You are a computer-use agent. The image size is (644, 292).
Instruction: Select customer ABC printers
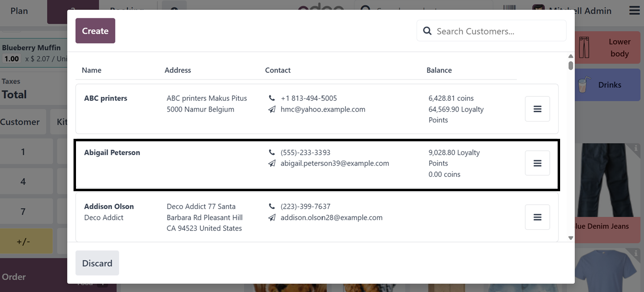pos(106,98)
